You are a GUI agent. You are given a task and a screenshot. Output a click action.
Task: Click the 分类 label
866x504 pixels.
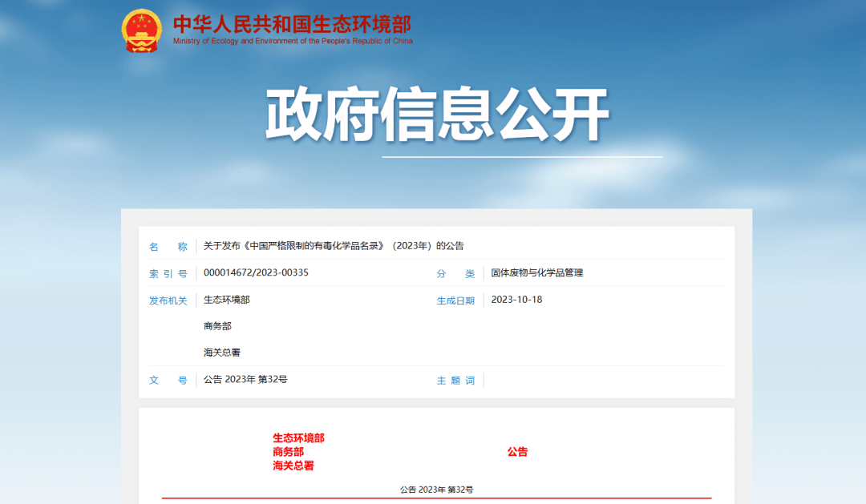click(x=455, y=274)
